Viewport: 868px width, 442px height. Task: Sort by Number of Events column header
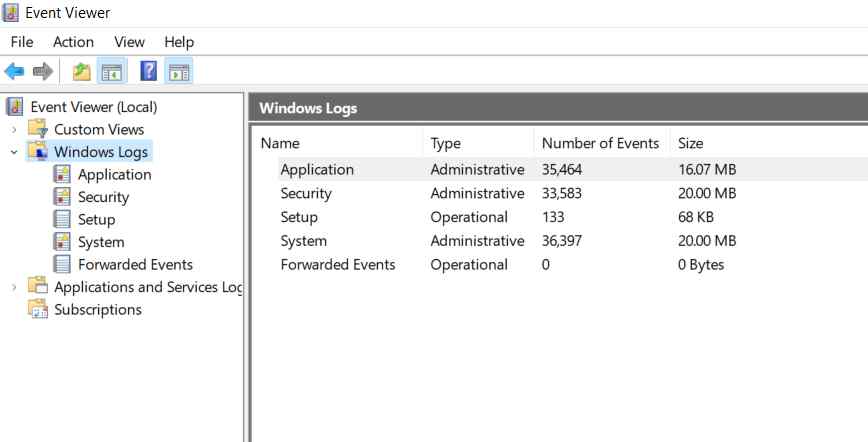600,143
